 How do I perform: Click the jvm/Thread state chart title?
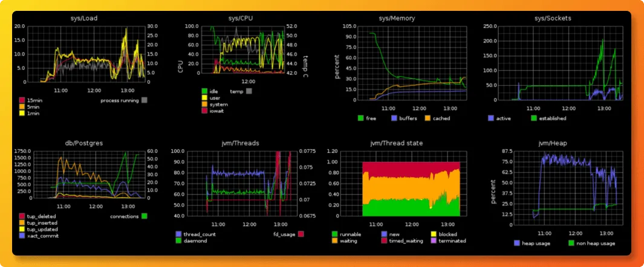pyautogui.click(x=397, y=143)
